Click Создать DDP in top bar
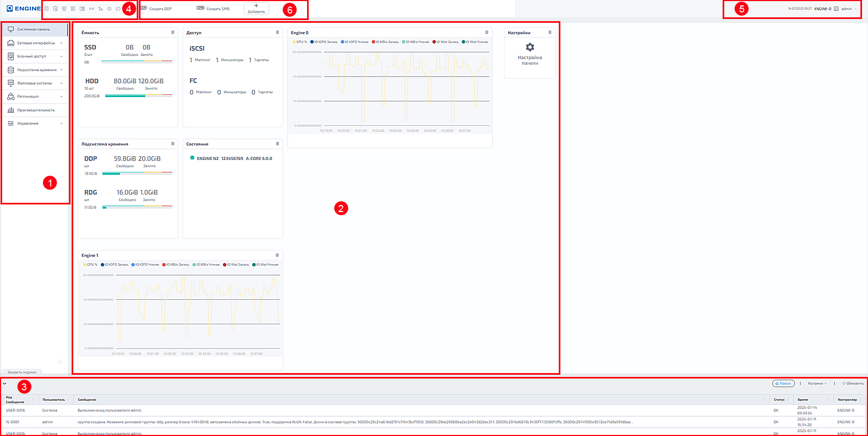Viewport: 868px width, 436px height. pos(156,9)
